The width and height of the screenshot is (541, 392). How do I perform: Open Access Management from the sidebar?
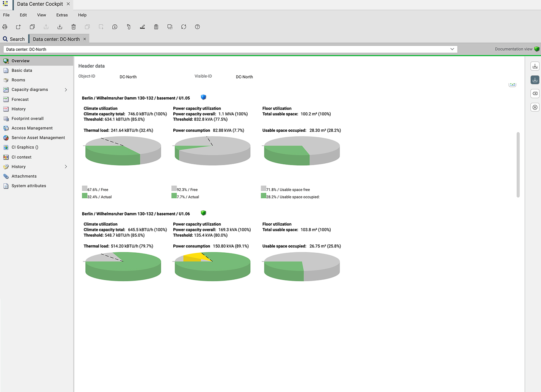(x=32, y=128)
